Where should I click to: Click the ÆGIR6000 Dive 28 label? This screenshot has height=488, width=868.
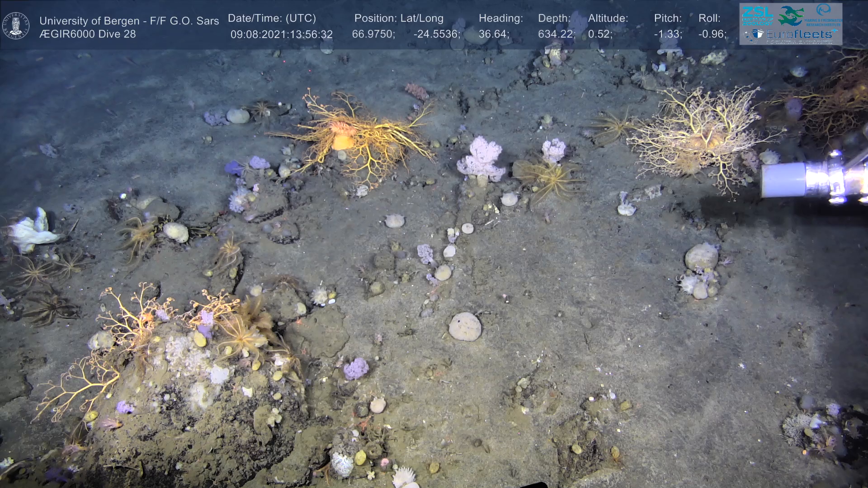[x=87, y=34]
